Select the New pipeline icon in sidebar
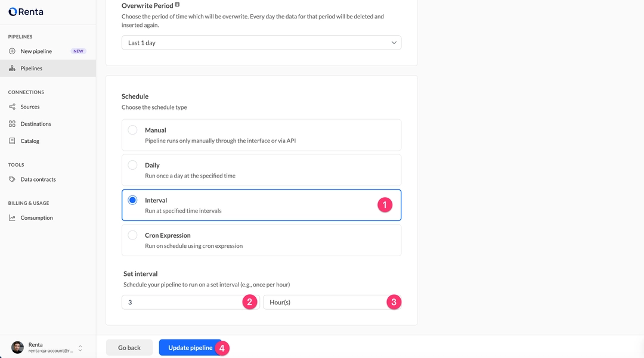The image size is (644, 358). coord(13,51)
